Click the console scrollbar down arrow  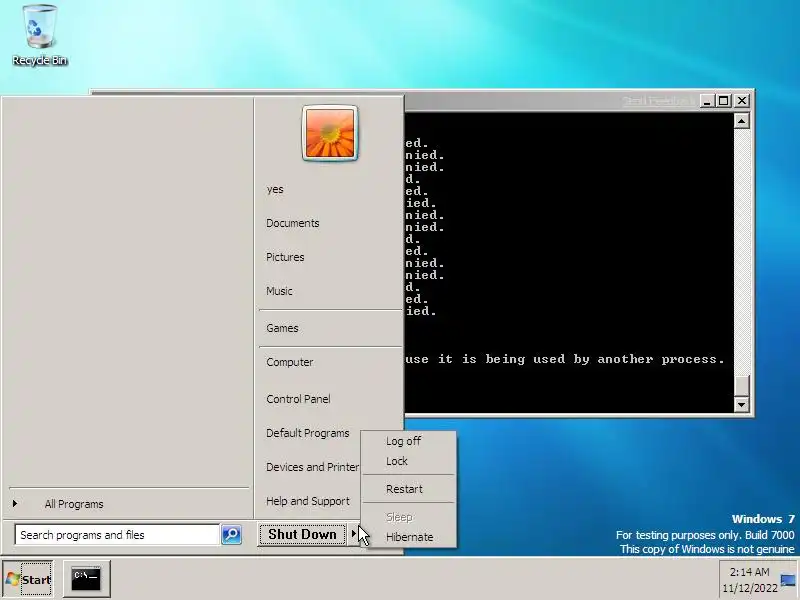tap(741, 405)
